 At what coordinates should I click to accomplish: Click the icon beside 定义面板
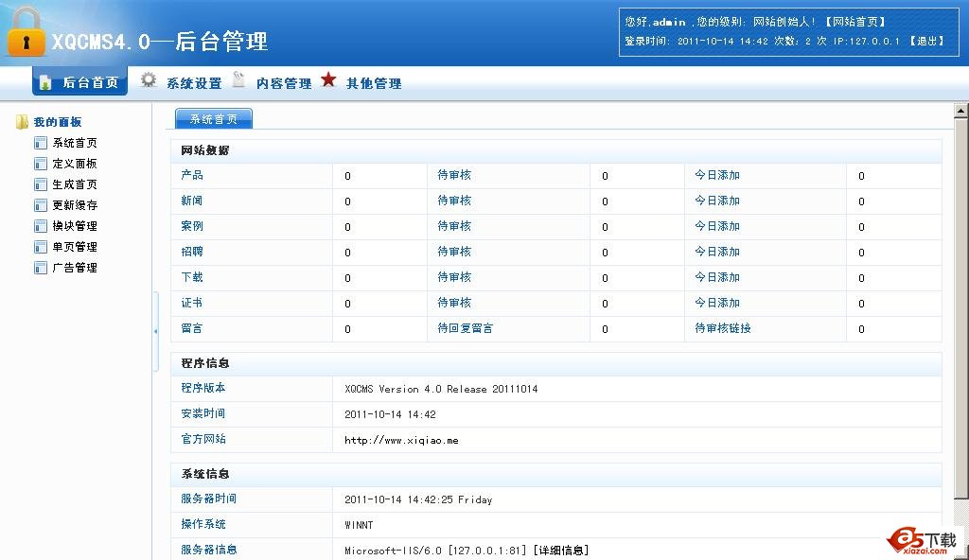tap(41, 164)
